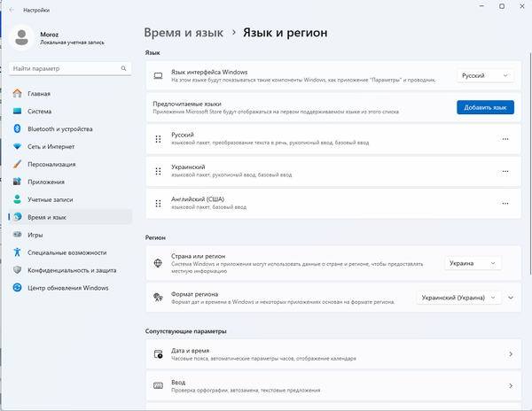
Task: Click the Игры gamepad icon
Action: pyautogui.click(x=18, y=235)
